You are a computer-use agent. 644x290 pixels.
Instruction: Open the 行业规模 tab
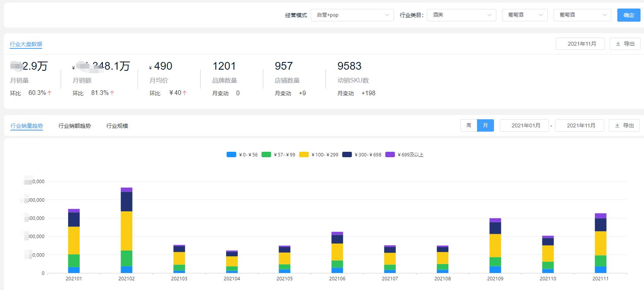pos(117,126)
